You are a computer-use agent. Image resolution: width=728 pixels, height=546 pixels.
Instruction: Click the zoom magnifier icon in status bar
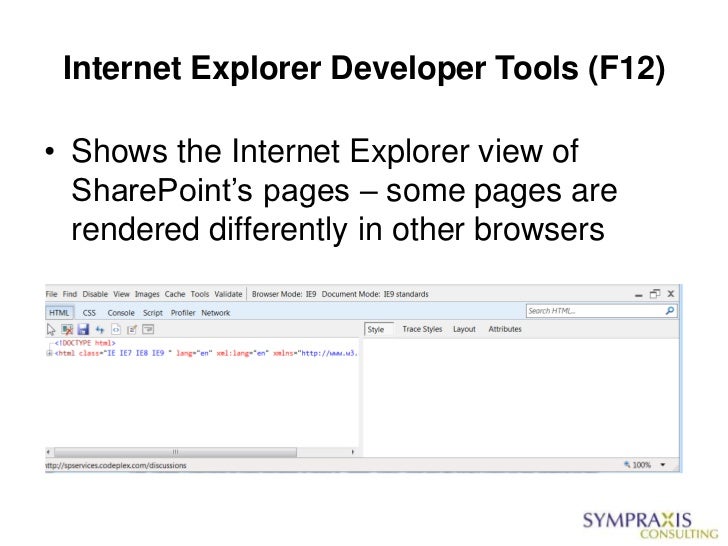point(627,464)
